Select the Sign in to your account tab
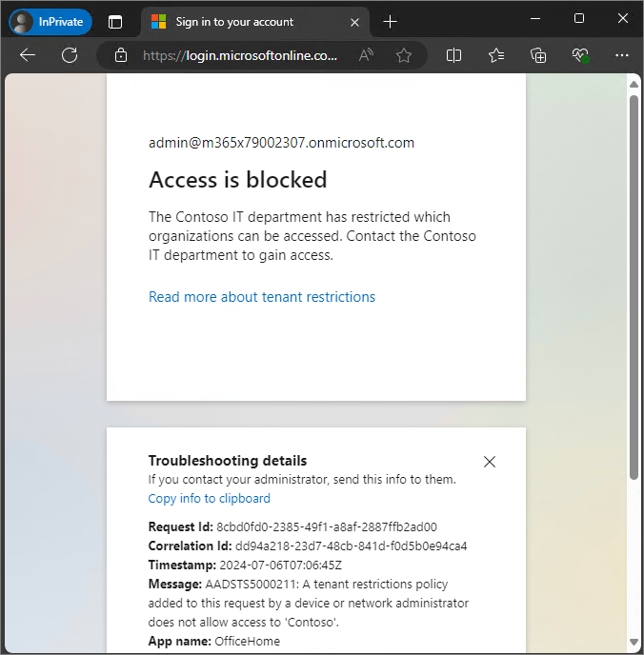Viewport: 644px width, 655px height. (x=255, y=22)
